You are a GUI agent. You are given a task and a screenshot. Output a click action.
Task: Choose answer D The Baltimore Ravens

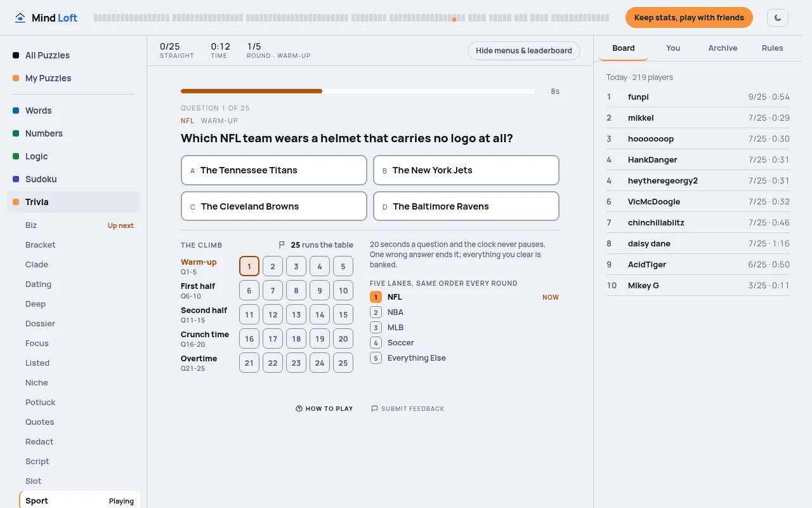(466, 206)
